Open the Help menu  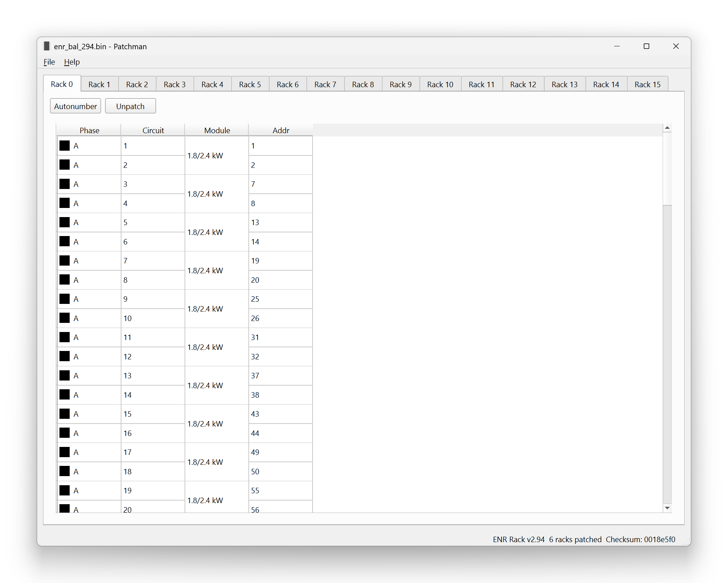coord(72,62)
